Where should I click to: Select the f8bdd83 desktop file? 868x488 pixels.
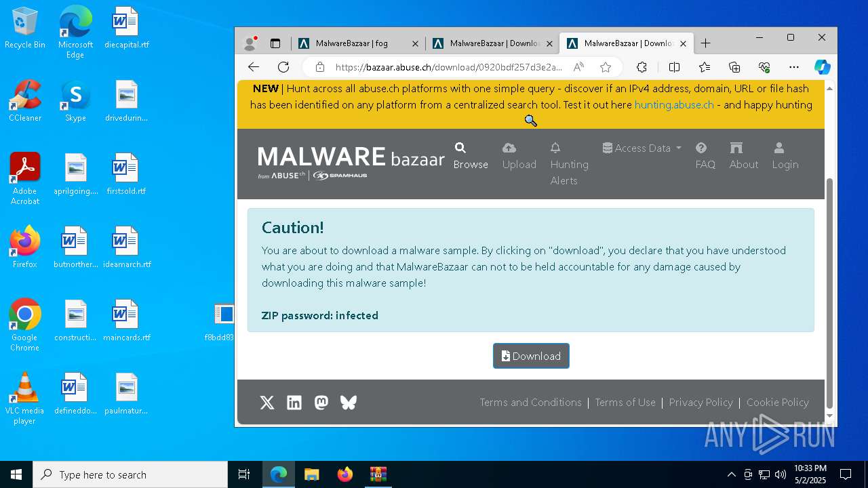click(219, 321)
